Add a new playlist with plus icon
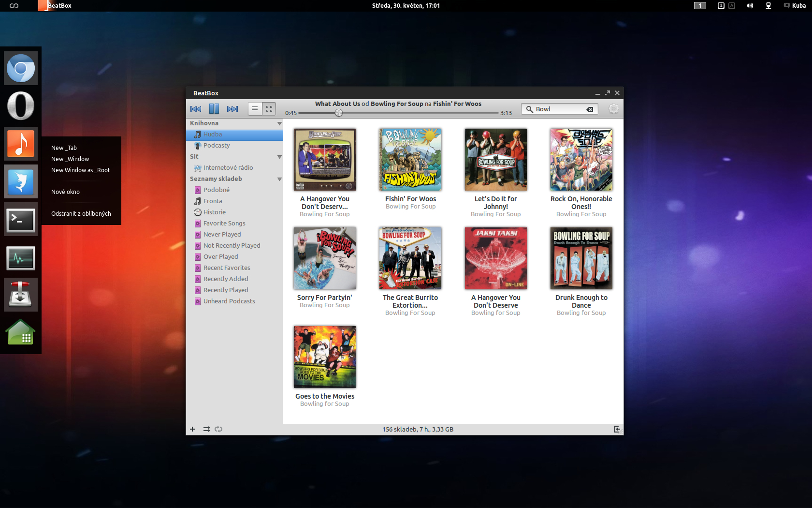Screen dimensions: 812x508 point(192,429)
